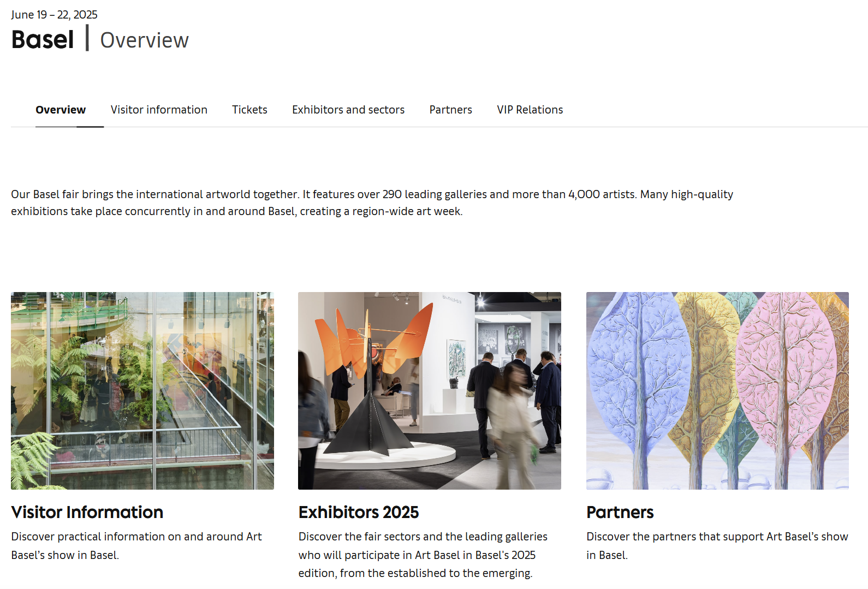The width and height of the screenshot is (868, 589).
Task: Open the Visitor information tab
Action: [x=159, y=110]
